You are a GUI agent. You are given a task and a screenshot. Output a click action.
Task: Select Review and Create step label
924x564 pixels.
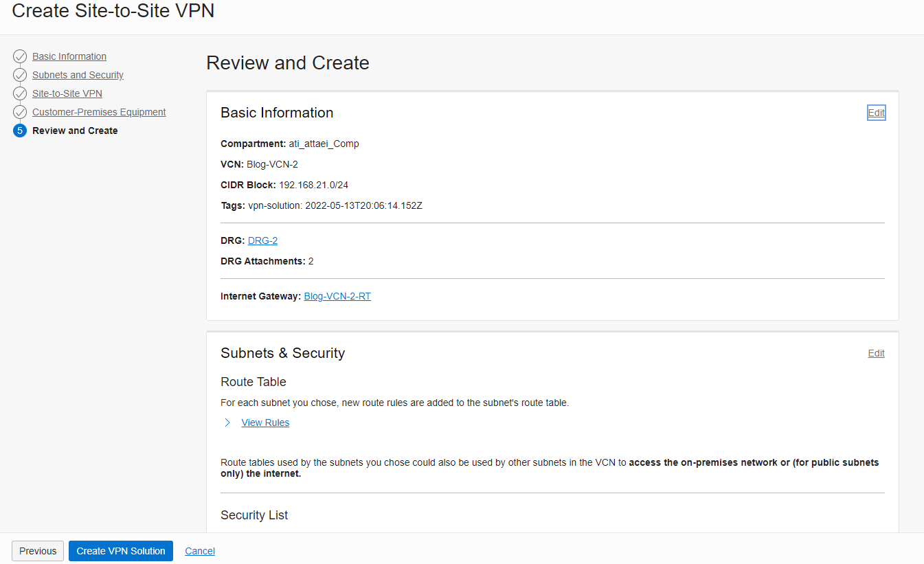(x=75, y=131)
